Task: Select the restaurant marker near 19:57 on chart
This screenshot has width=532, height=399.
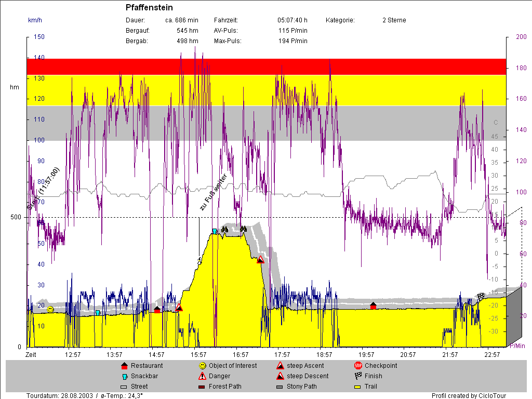Action: point(373,305)
